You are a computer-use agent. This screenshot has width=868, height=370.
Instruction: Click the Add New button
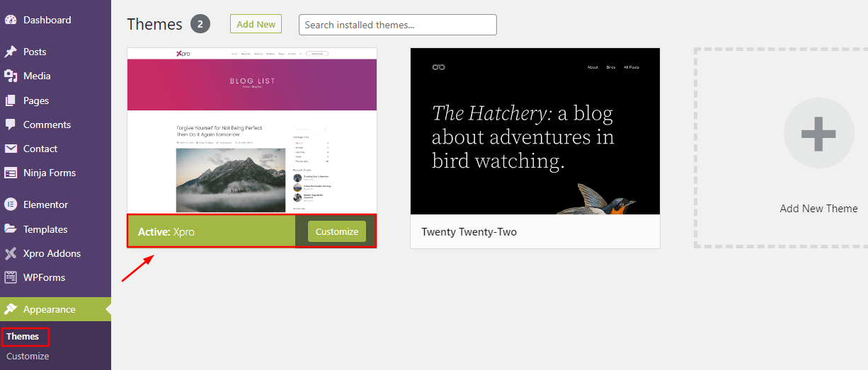(x=256, y=24)
